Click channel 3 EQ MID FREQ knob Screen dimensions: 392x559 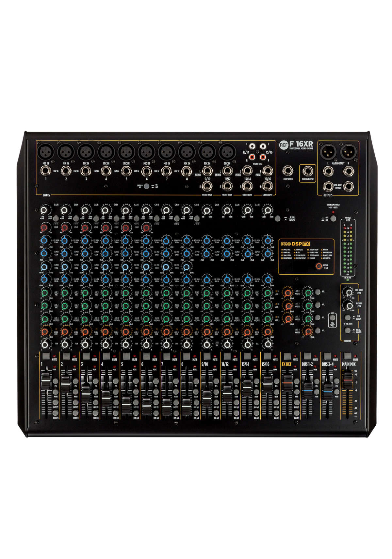(86, 266)
